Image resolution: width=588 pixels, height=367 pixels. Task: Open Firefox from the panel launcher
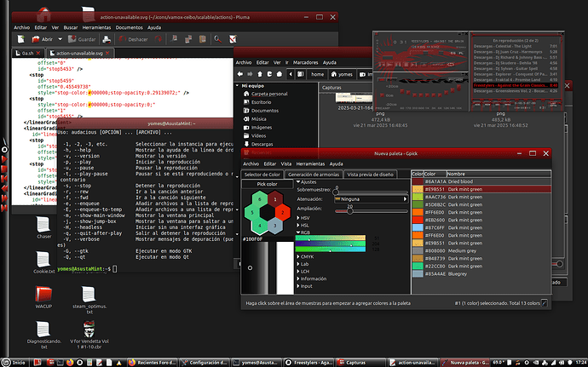click(x=70, y=363)
